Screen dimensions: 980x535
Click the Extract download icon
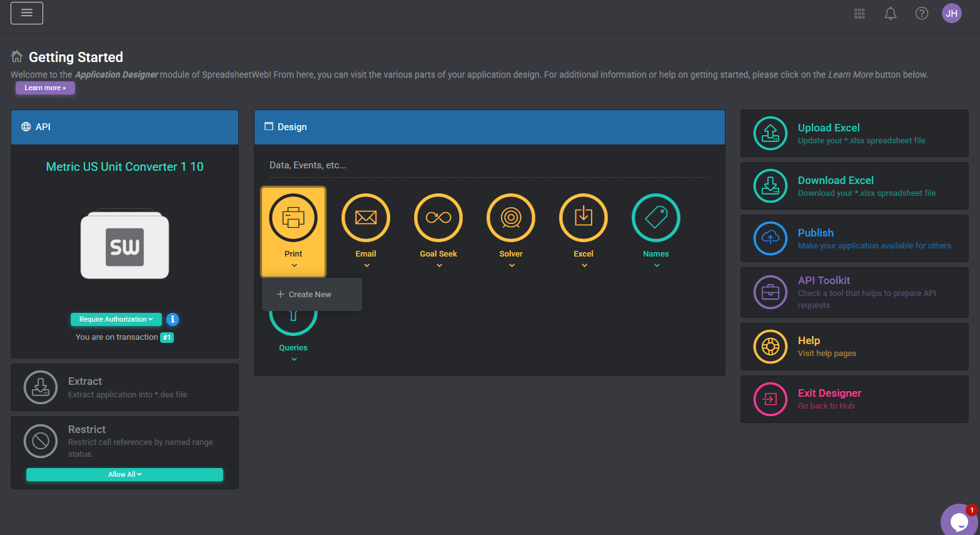[x=41, y=387]
